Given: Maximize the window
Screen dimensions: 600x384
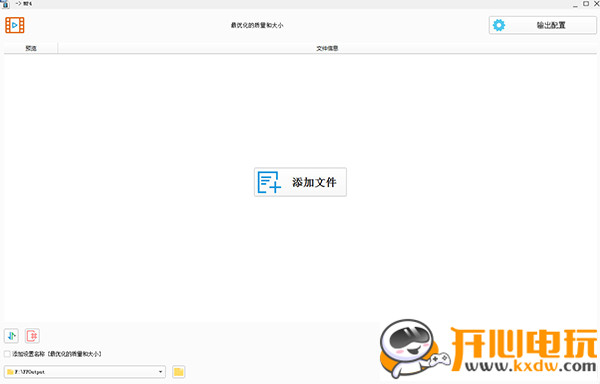Looking at the screenshot, I should click(x=586, y=4).
